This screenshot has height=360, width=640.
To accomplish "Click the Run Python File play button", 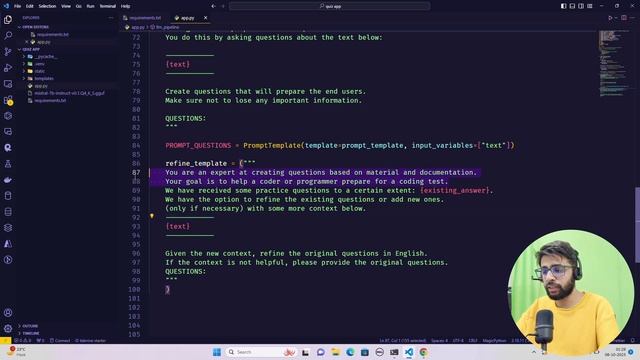I will (610, 18).
